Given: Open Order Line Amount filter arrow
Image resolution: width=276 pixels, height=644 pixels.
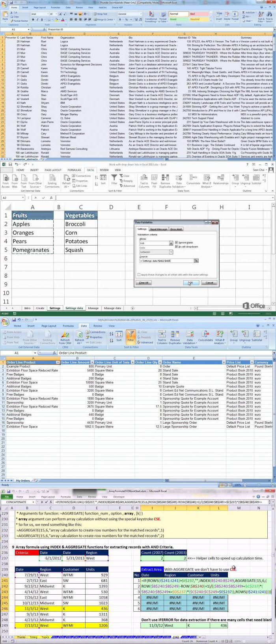Looking at the screenshot, I should point(91,362).
